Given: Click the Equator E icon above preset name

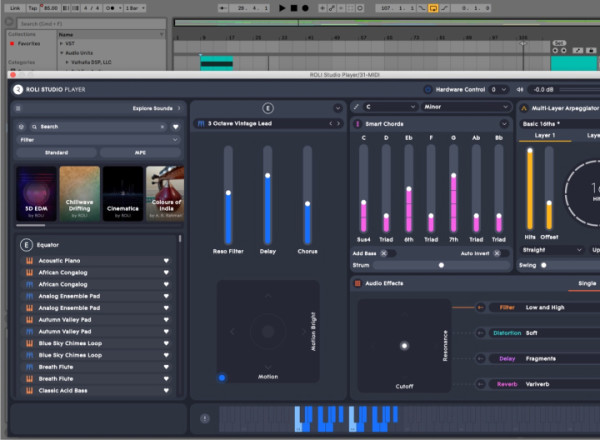Looking at the screenshot, I should click(x=268, y=108).
